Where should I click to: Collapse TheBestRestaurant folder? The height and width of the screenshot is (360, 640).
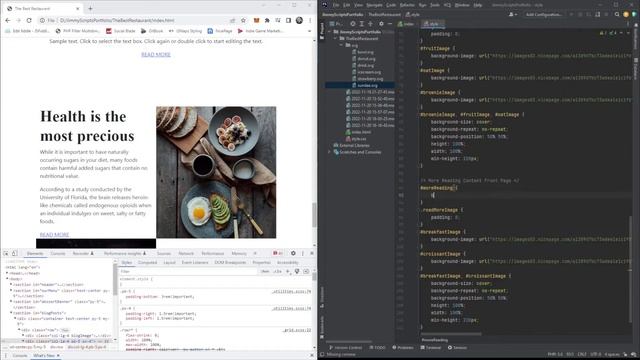[x=336, y=38]
